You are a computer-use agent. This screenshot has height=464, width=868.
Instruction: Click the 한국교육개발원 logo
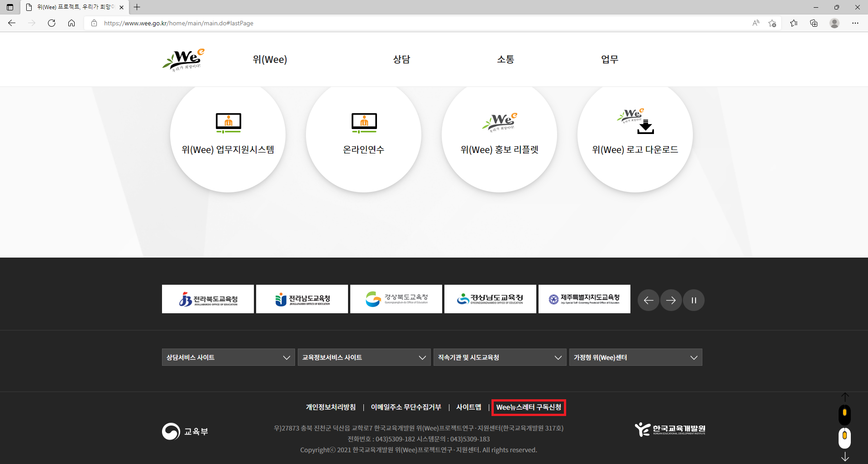670,429
